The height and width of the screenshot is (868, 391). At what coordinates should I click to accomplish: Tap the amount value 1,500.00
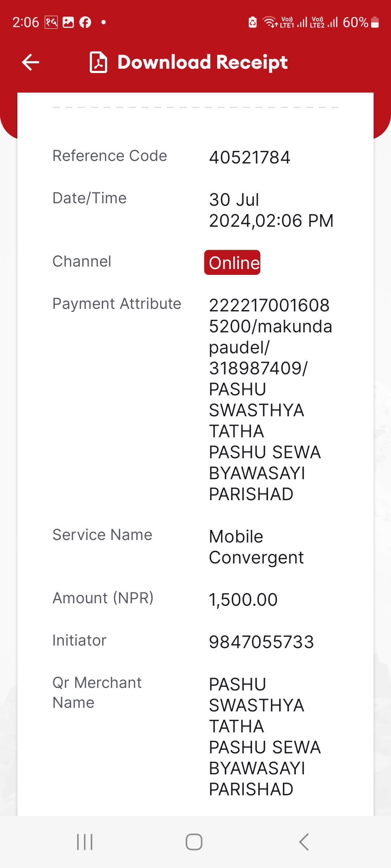[243, 600]
